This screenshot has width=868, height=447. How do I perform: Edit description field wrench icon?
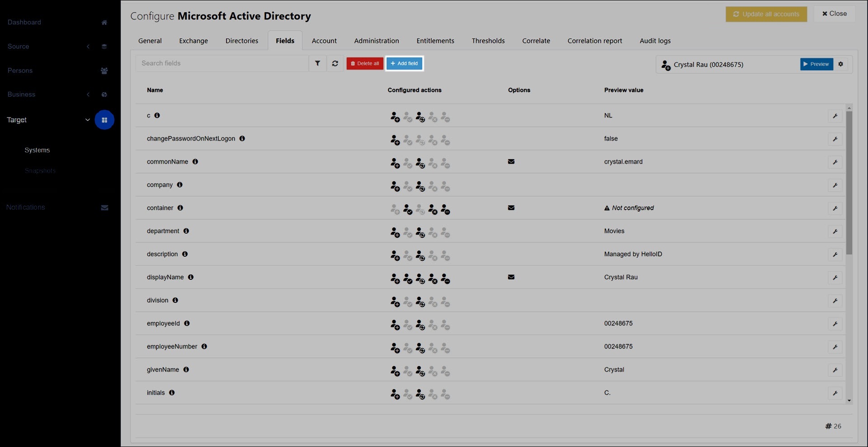tap(835, 254)
